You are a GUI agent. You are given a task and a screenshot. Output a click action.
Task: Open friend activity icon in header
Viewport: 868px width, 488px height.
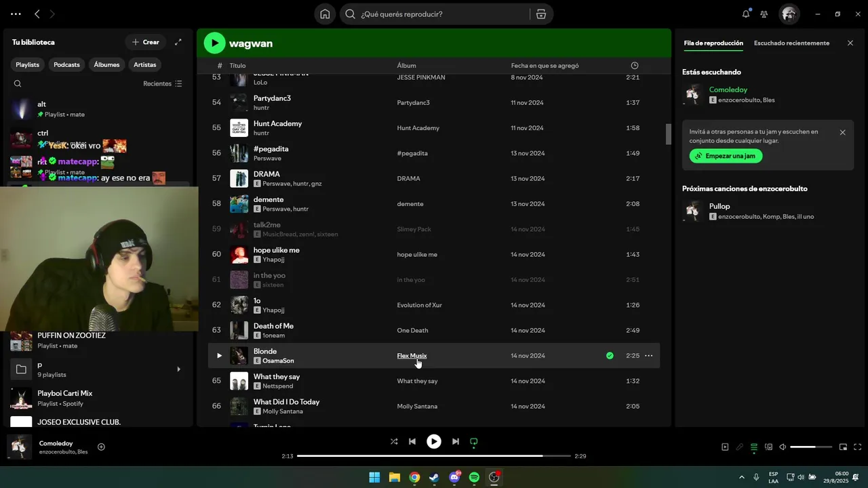(764, 14)
